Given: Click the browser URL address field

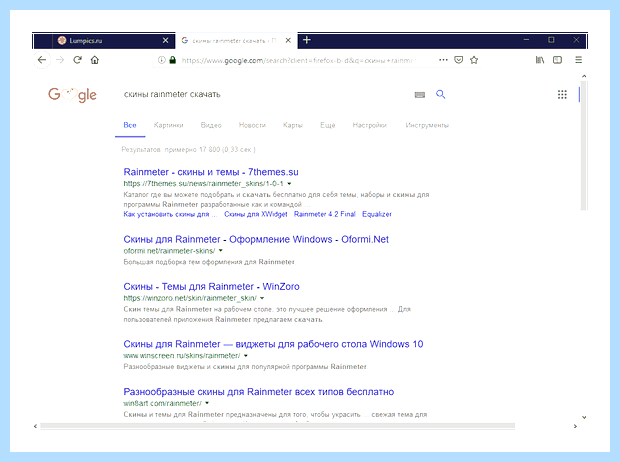Looking at the screenshot, I should (x=298, y=60).
